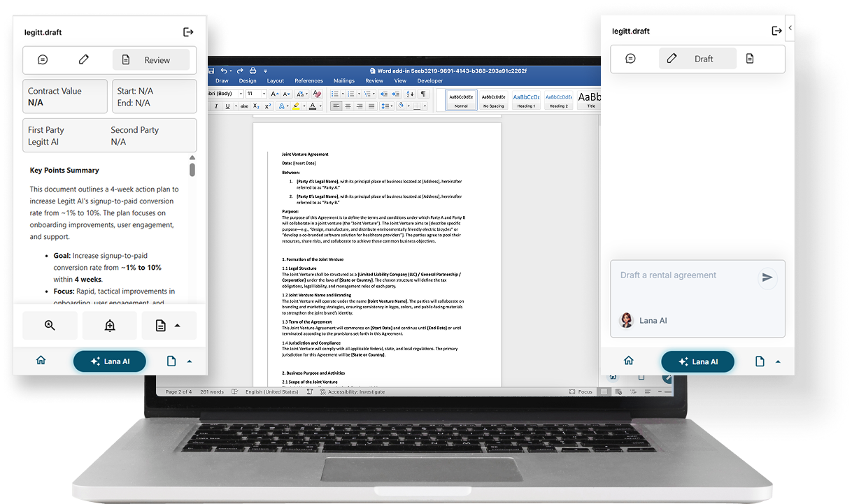Open the font name dropdown arrow
852x504 pixels.
[241, 94]
